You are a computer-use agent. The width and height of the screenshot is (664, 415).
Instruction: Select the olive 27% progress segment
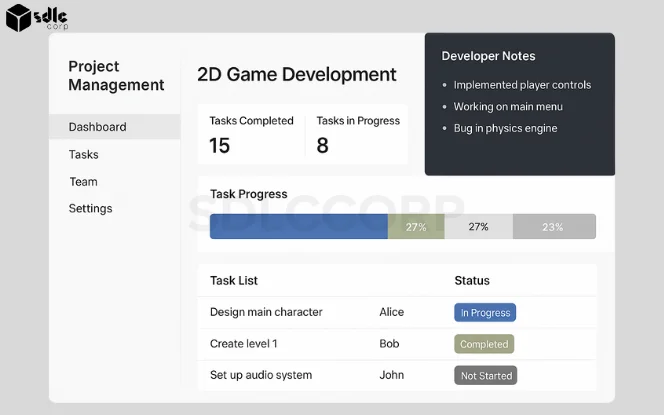416,227
